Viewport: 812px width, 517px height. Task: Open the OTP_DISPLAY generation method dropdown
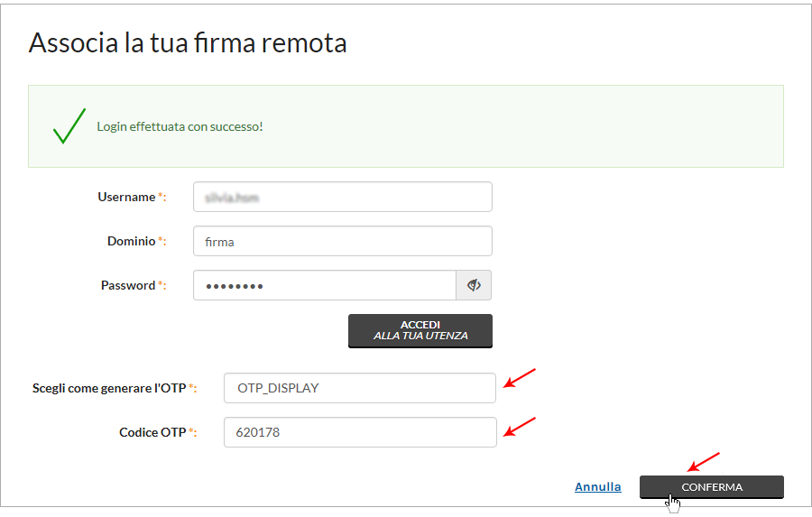[x=359, y=388]
